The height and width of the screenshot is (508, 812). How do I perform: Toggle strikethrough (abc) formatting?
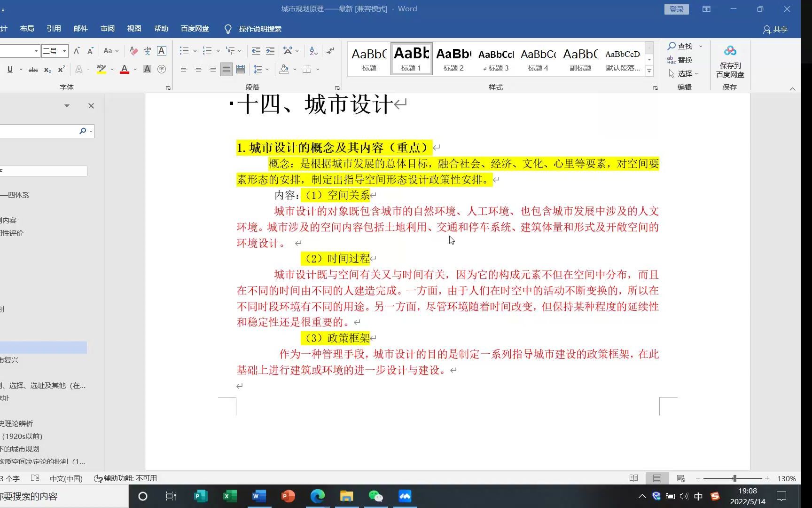pos(33,70)
